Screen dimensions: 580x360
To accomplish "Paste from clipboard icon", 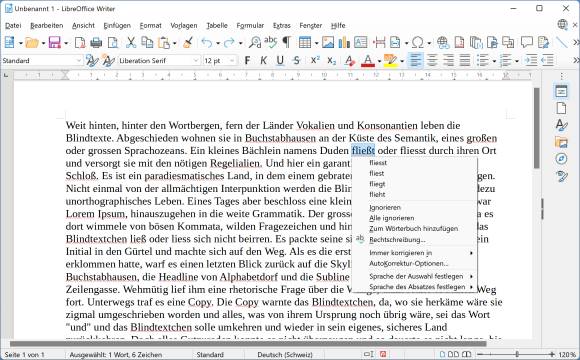I will coord(163,43).
